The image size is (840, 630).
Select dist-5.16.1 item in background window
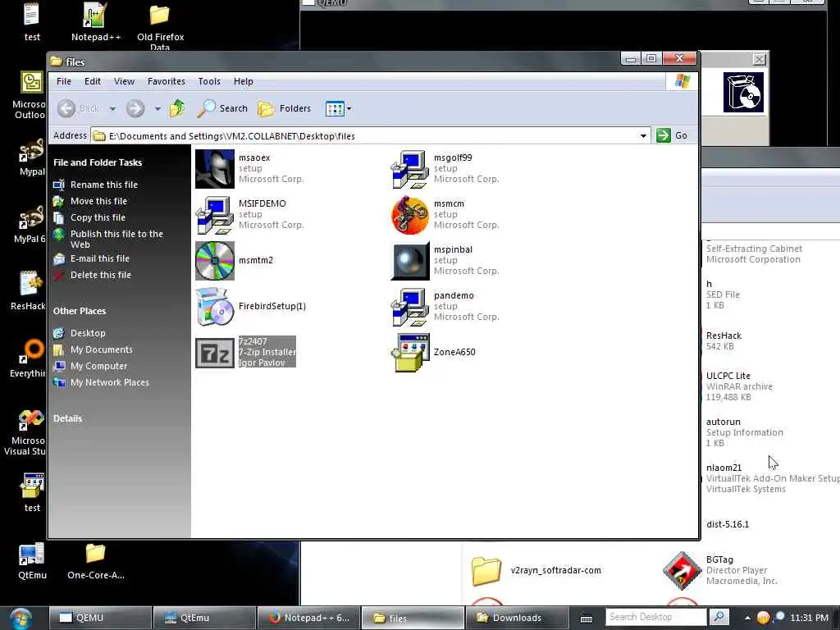pos(728,524)
